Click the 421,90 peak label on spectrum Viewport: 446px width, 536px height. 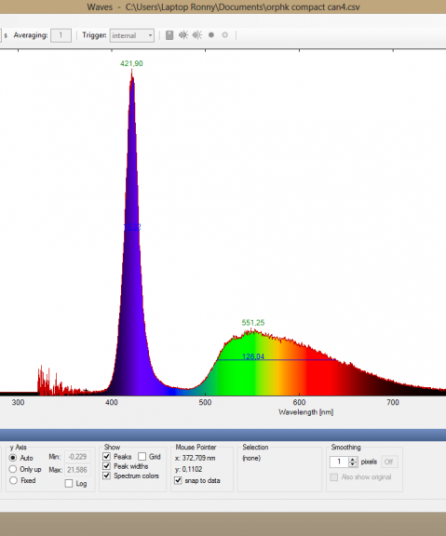click(x=132, y=64)
